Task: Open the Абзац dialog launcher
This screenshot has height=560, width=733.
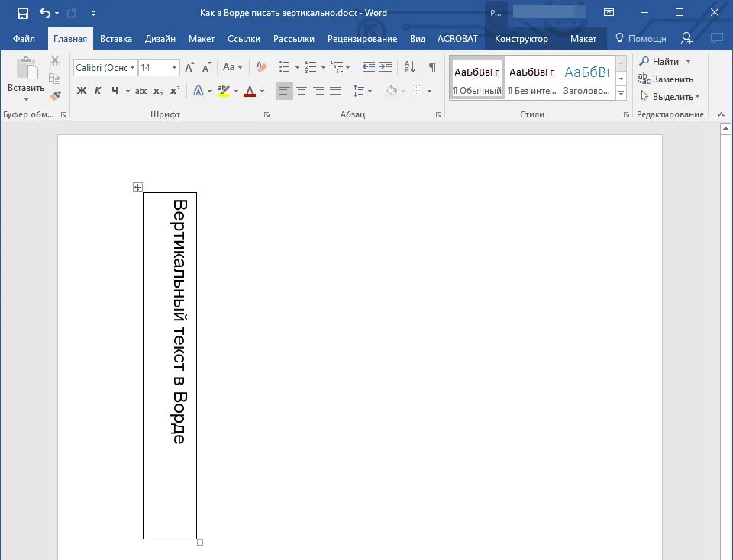Action: pos(438,115)
